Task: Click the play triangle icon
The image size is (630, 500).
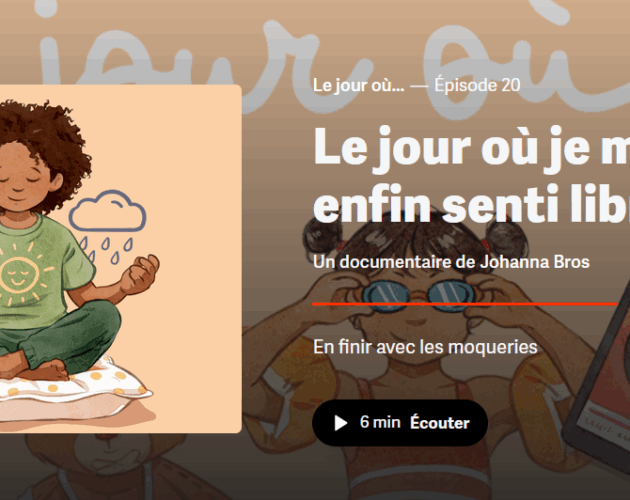Action: 341,423
